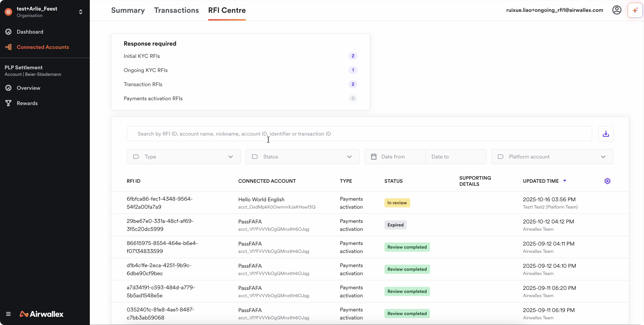Open the Status filter dropdown
This screenshot has width=644, height=325.
point(302,157)
